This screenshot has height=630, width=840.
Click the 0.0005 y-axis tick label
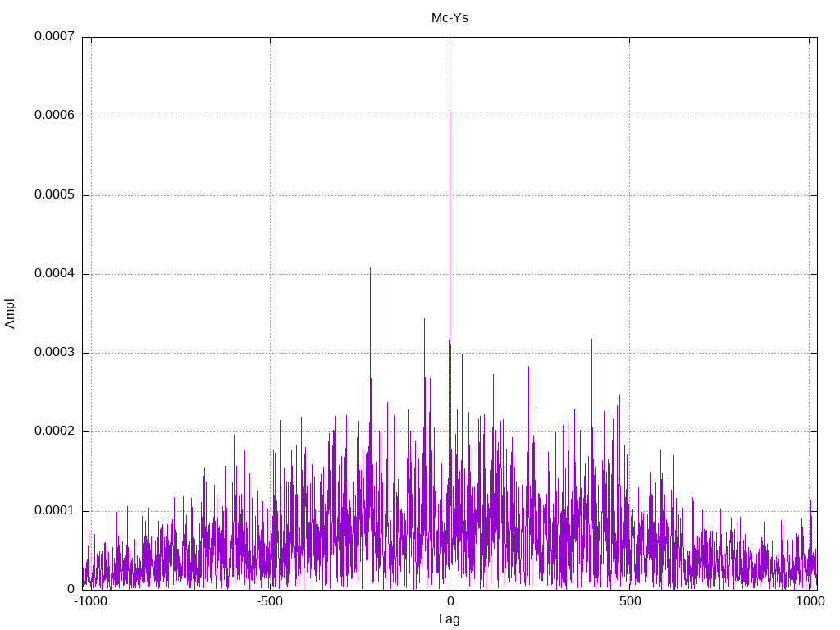point(54,194)
